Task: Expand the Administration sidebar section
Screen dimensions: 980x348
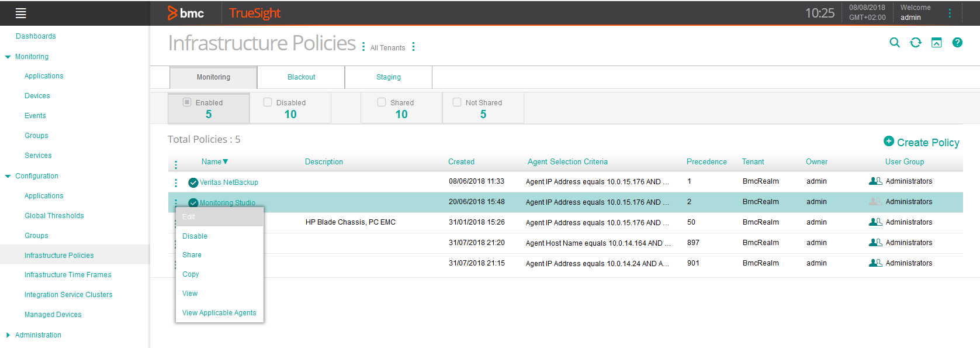Action: click(x=8, y=335)
